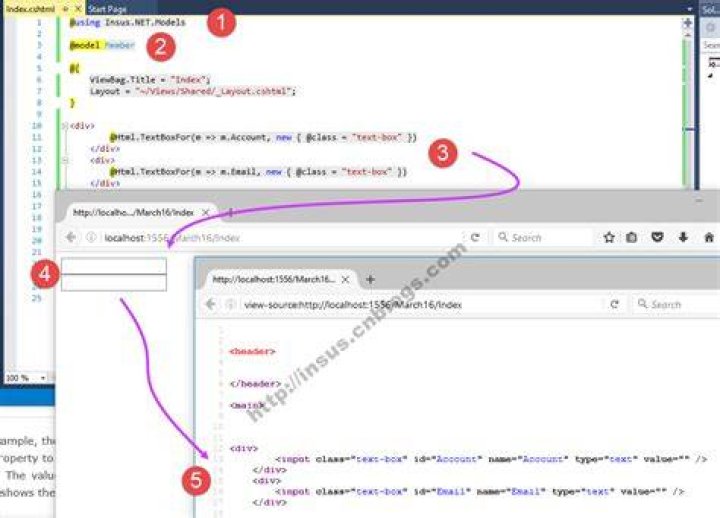Go back in the rear browser window
Viewport: 720px width, 518px height.
click(x=71, y=237)
